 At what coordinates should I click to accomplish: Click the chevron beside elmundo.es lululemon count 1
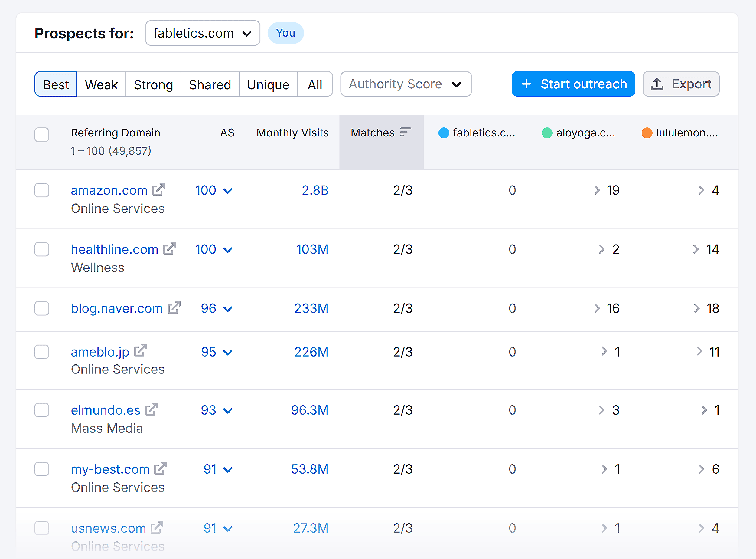704,410
